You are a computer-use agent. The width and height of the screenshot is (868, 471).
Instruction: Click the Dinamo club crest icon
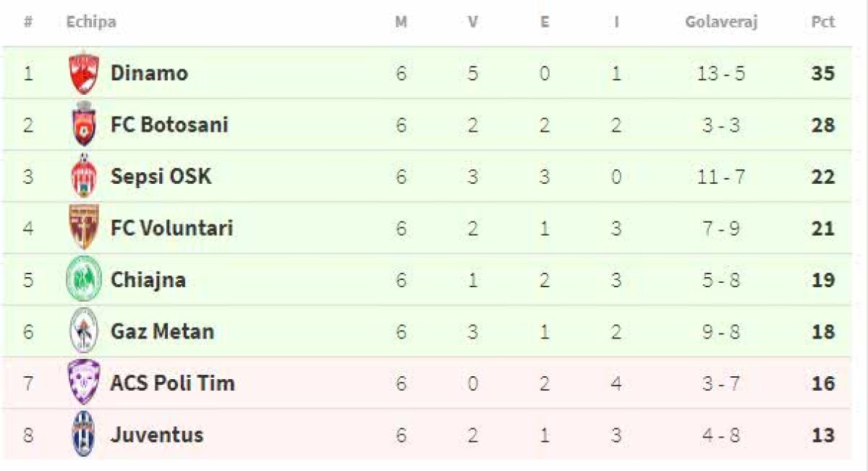[84, 73]
